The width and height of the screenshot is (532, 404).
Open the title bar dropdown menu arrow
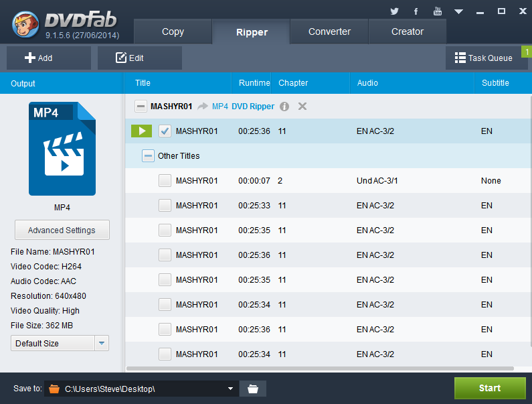458,12
